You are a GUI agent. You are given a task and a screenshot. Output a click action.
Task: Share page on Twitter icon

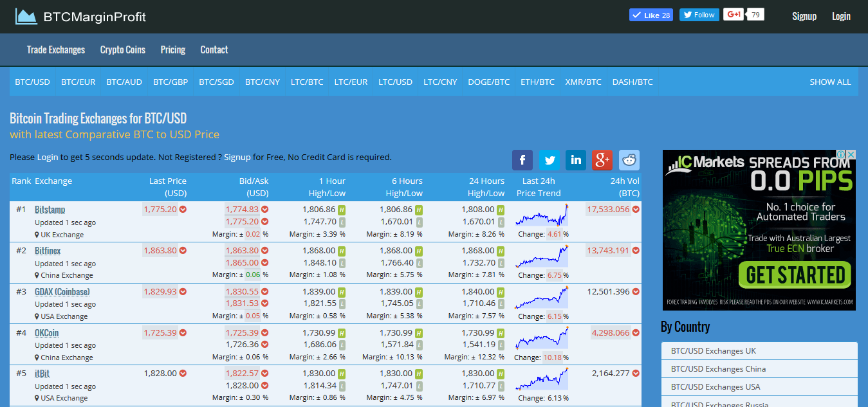549,160
